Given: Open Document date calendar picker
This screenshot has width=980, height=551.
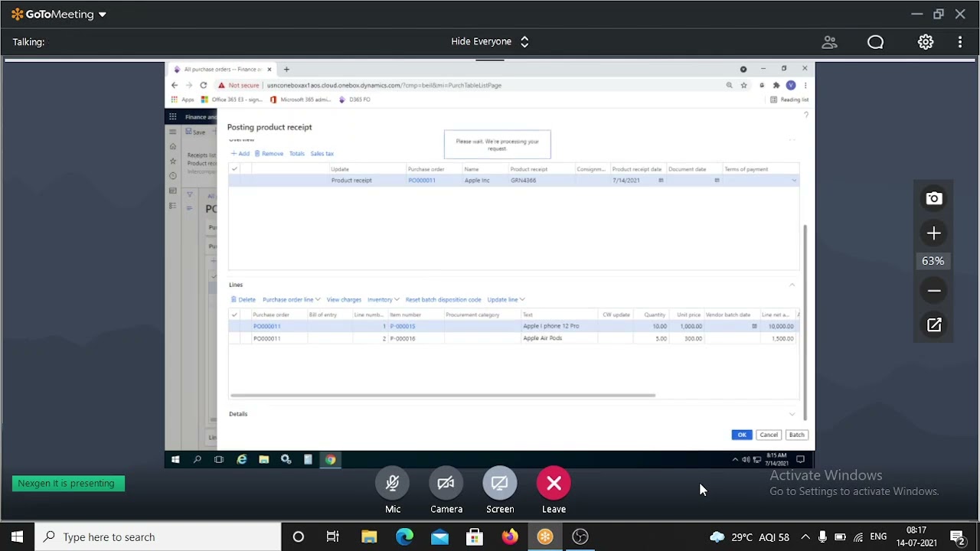Looking at the screenshot, I should pos(717,181).
